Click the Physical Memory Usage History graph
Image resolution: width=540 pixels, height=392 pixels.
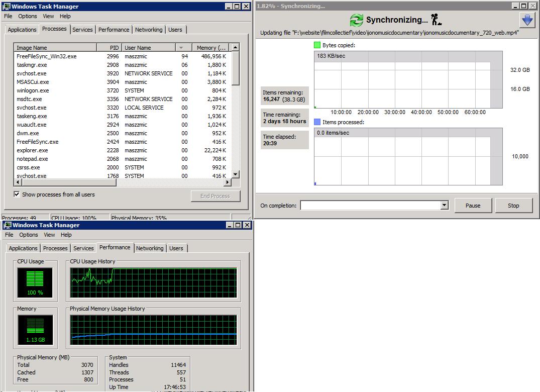(154, 330)
